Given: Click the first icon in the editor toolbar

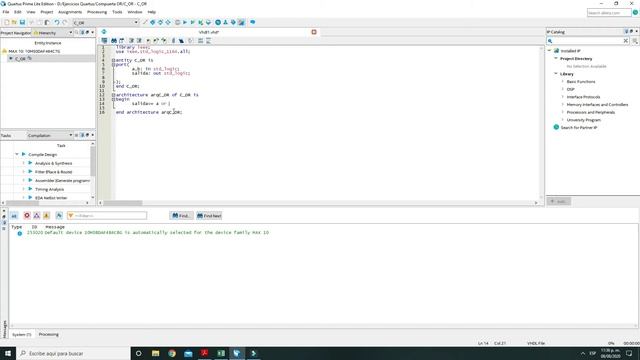Looking at the screenshot, I should 104,41.
